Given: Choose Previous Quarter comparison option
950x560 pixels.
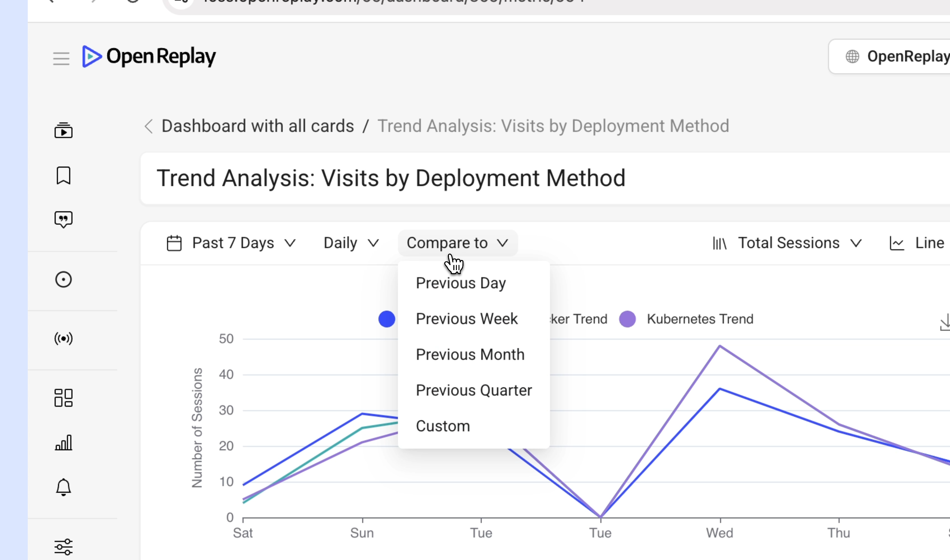Looking at the screenshot, I should click(474, 390).
